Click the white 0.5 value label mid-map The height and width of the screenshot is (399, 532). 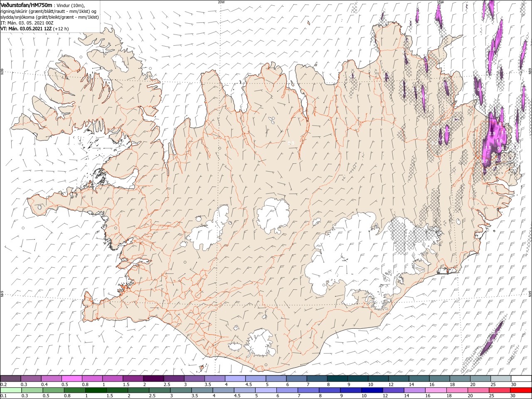pos(291,143)
